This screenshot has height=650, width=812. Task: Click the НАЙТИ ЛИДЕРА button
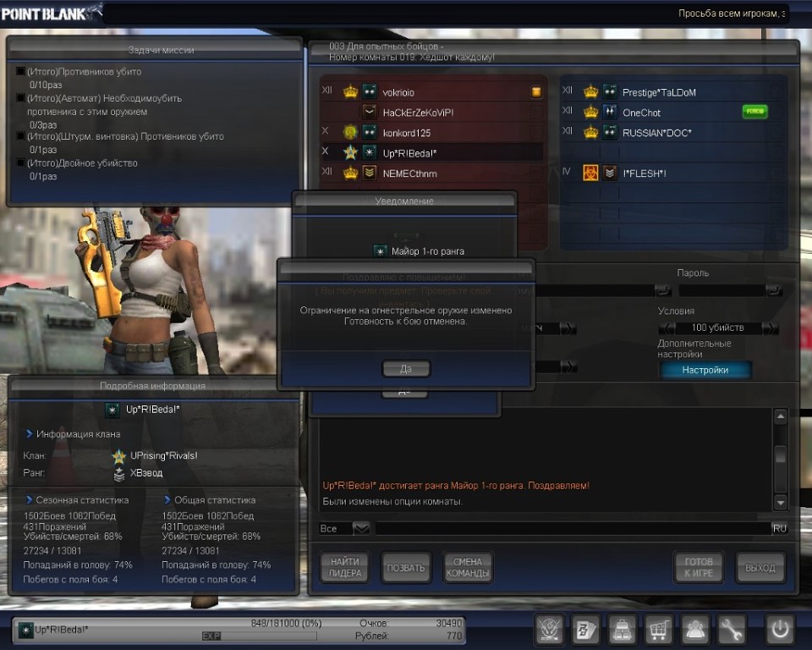[345, 568]
